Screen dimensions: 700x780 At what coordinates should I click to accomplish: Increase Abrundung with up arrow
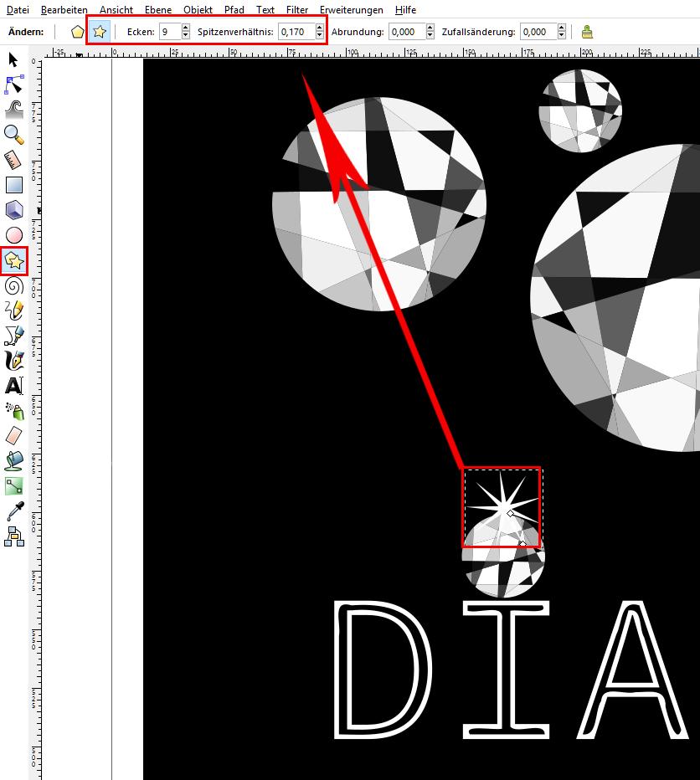pyautogui.click(x=430, y=28)
